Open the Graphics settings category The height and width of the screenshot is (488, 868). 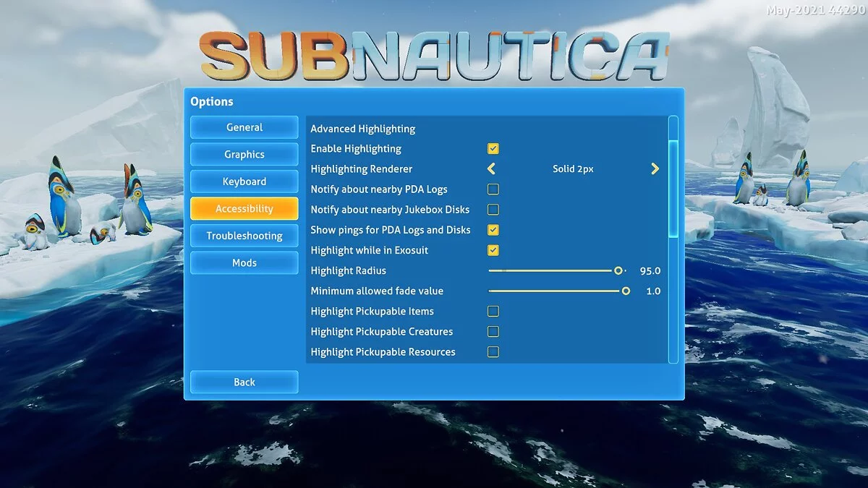[244, 154]
